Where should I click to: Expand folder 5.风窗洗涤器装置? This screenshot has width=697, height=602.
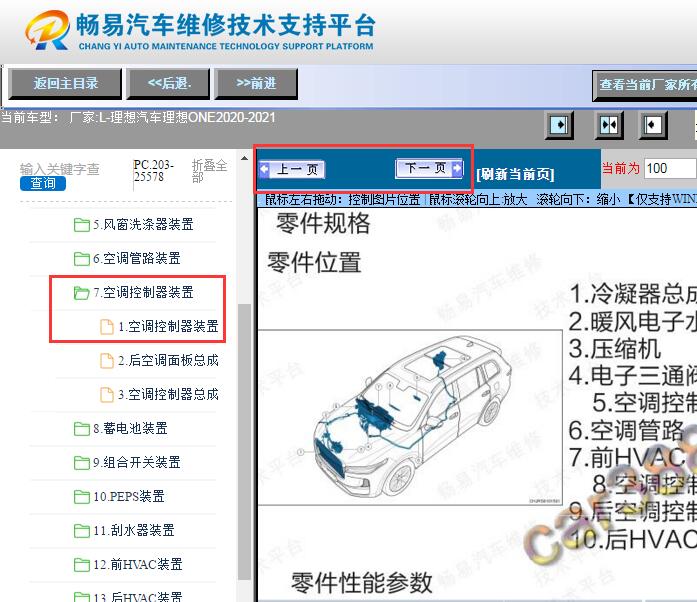143,225
